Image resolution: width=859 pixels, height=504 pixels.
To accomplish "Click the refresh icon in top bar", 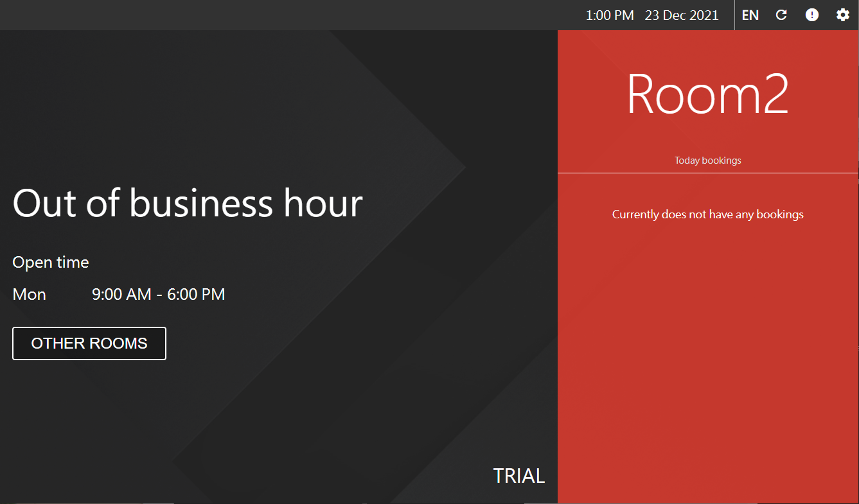I will [781, 15].
